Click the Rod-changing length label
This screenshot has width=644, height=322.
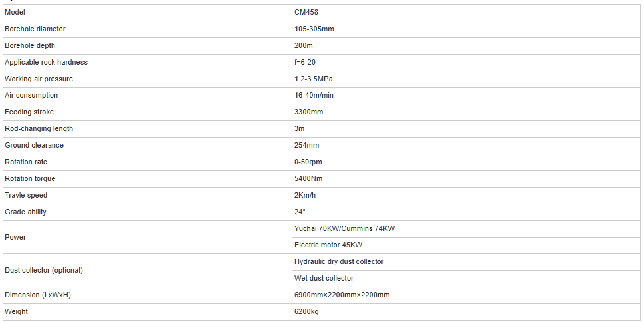click(x=39, y=129)
